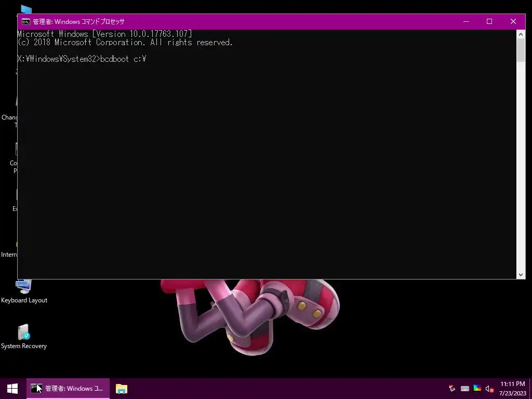Click the console scrollbar down arrow
Screen dimensions: 532x399
click(521, 275)
